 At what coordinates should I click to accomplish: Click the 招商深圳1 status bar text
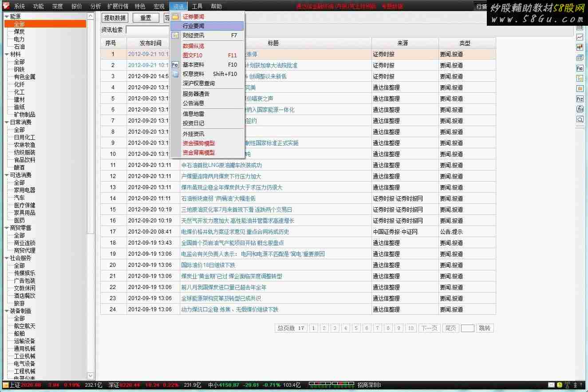(x=369, y=385)
